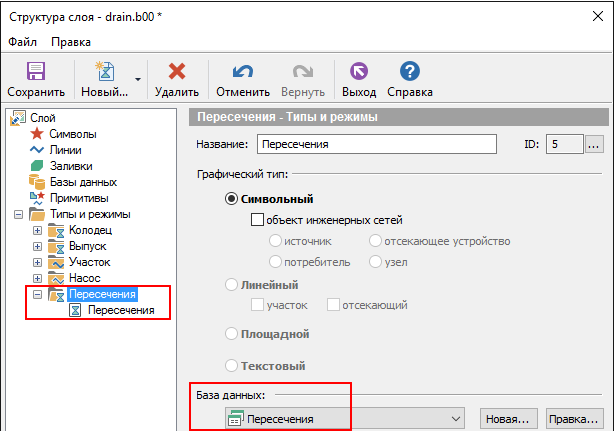Viewport: 614px width, 431px height.
Task: Open Справка help icon
Action: [x=409, y=73]
